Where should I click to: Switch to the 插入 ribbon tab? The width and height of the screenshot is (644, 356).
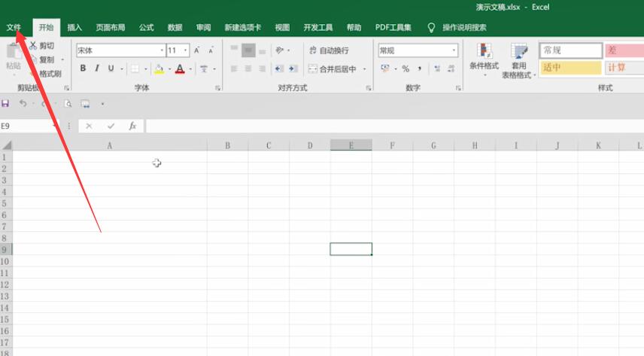coord(74,28)
